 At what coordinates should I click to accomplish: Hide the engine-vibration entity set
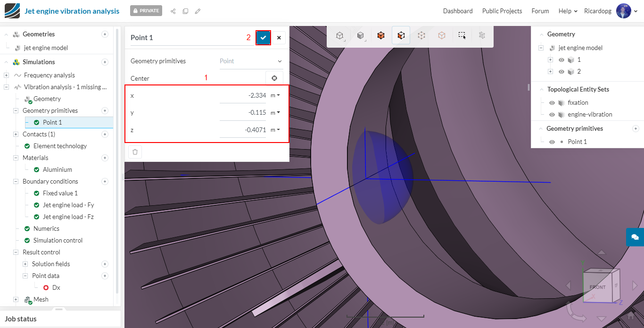552,114
